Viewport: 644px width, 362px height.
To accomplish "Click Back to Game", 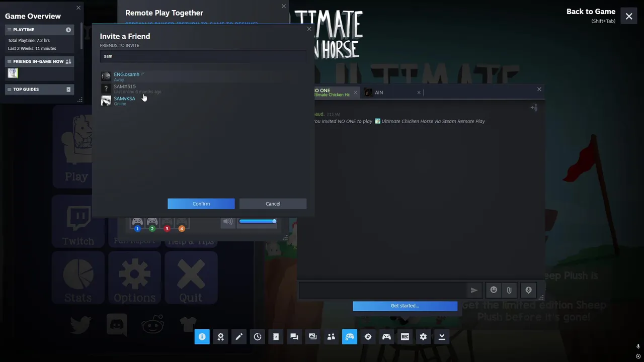I will (591, 12).
